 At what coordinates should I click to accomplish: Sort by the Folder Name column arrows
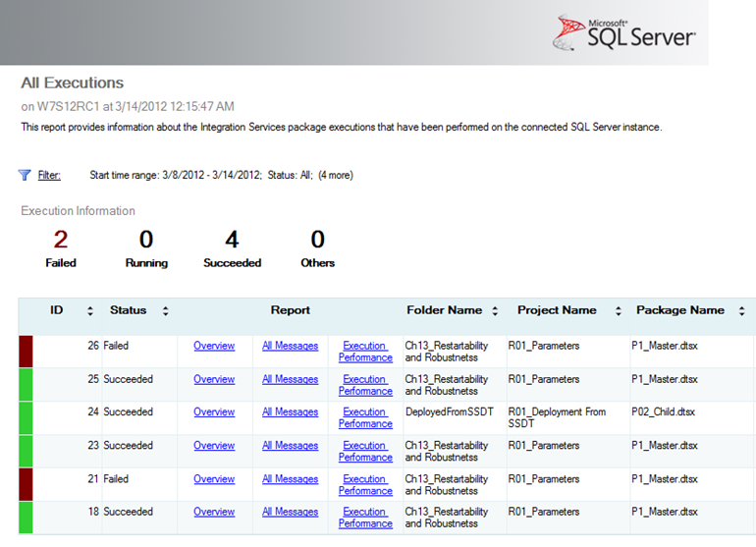pos(493,311)
